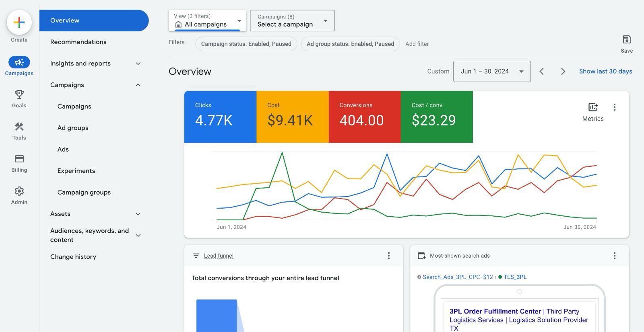The image size is (644, 332).
Task: Open Billing via the card icon
Action: pyautogui.click(x=19, y=159)
